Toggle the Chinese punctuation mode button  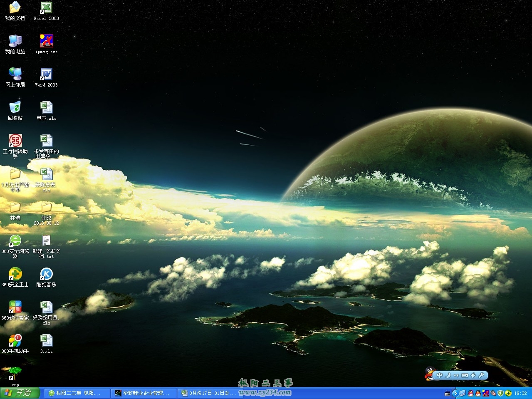(x=456, y=375)
